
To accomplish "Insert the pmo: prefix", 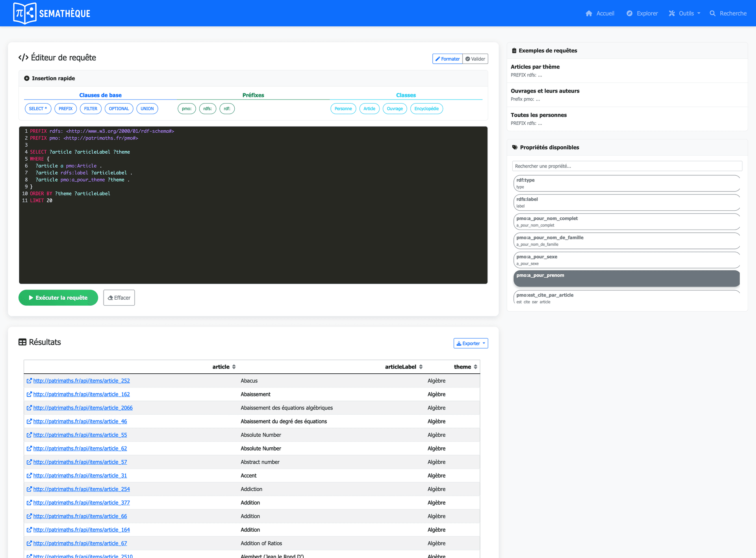I will tap(187, 109).
